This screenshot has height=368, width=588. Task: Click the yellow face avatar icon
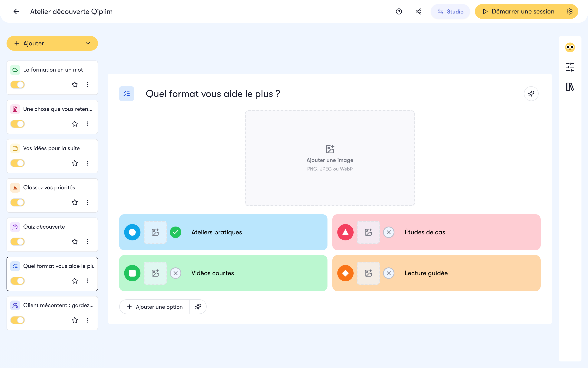[x=570, y=47]
